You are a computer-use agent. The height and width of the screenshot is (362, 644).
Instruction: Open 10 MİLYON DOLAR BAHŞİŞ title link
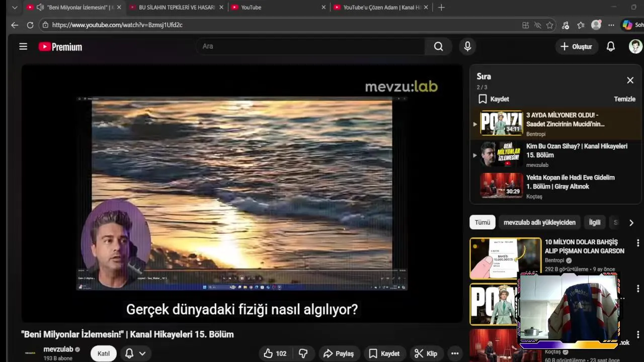click(584, 246)
